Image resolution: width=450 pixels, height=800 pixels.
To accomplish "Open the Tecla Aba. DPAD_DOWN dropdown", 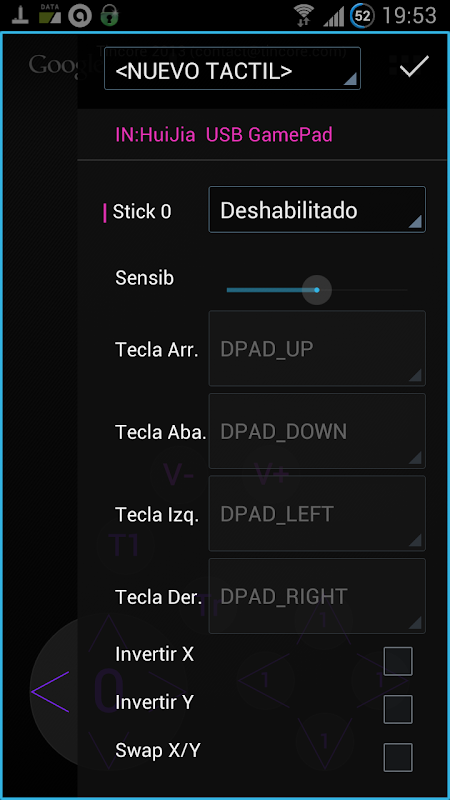I will [317, 431].
